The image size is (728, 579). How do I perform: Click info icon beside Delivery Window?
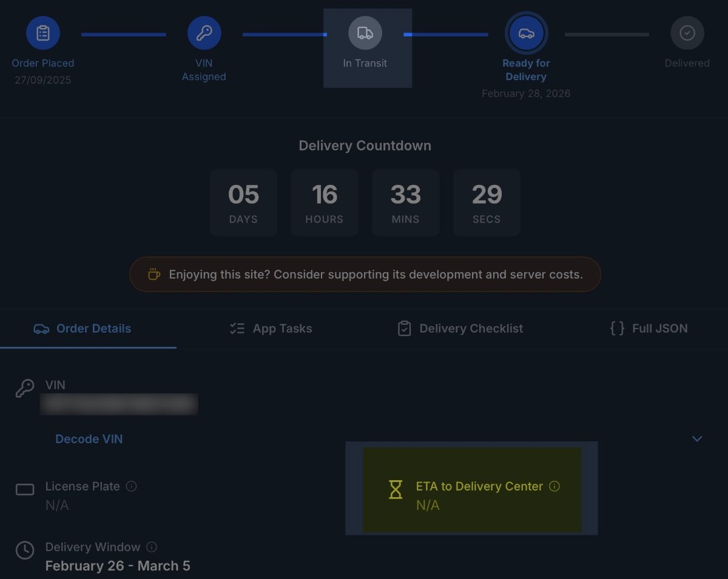click(x=152, y=547)
